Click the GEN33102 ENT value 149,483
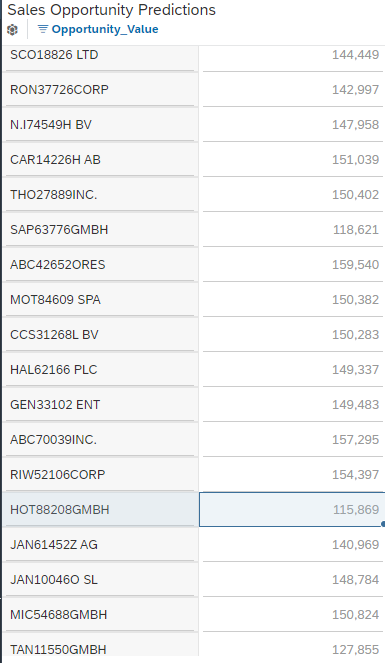 click(292, 405)
